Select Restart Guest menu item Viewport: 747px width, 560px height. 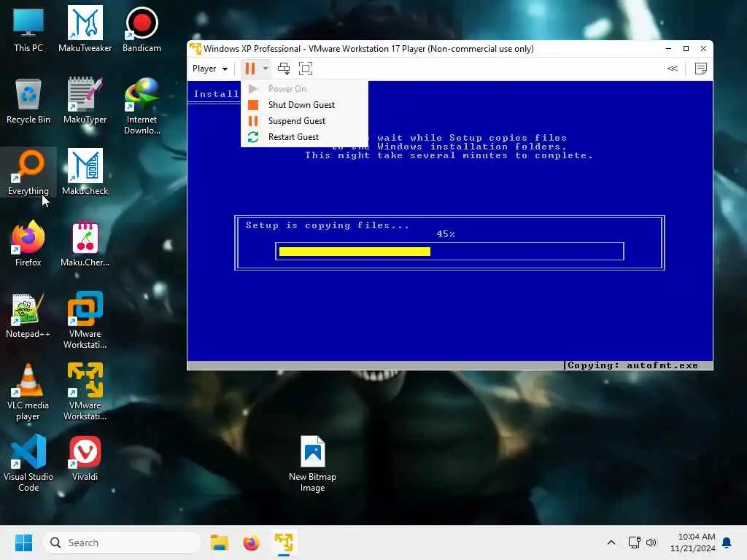click(304, 137)
